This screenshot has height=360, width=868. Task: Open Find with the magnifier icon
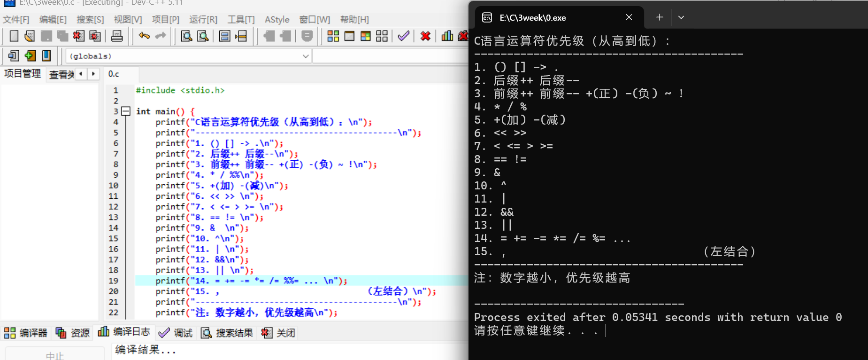186,36
